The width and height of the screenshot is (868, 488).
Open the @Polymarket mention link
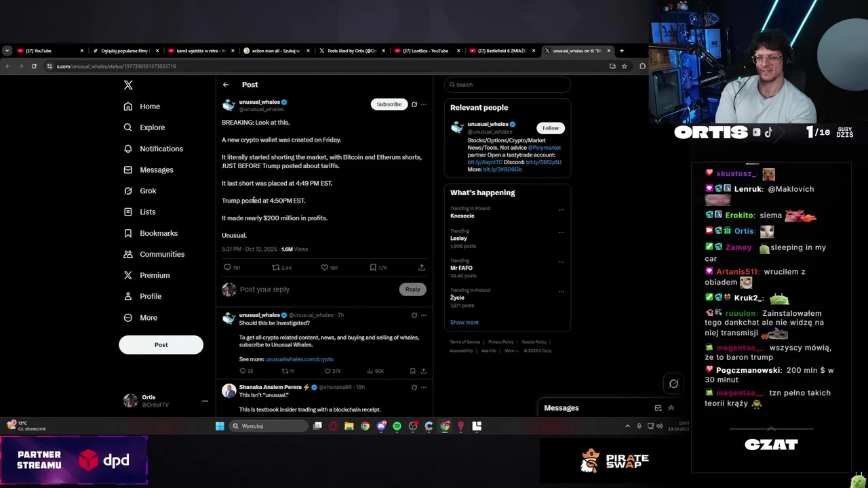545,148
